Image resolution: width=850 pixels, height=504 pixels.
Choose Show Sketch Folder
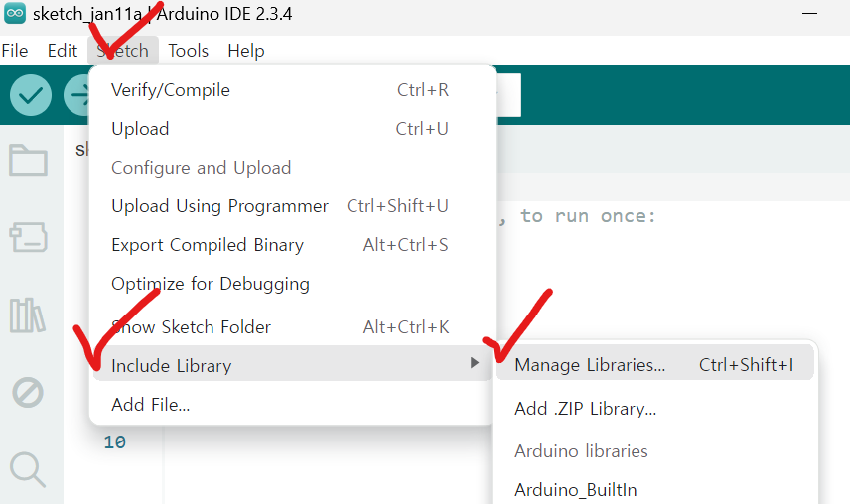(293, 327)
